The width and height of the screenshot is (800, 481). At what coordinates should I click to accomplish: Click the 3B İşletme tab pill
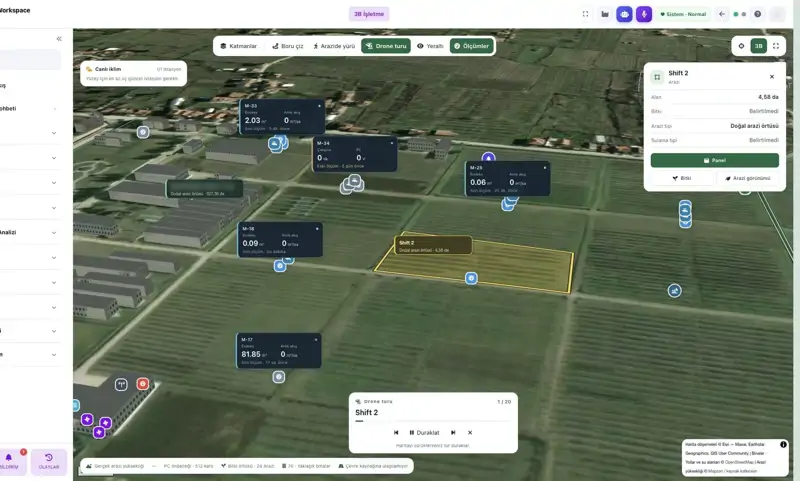369,14
